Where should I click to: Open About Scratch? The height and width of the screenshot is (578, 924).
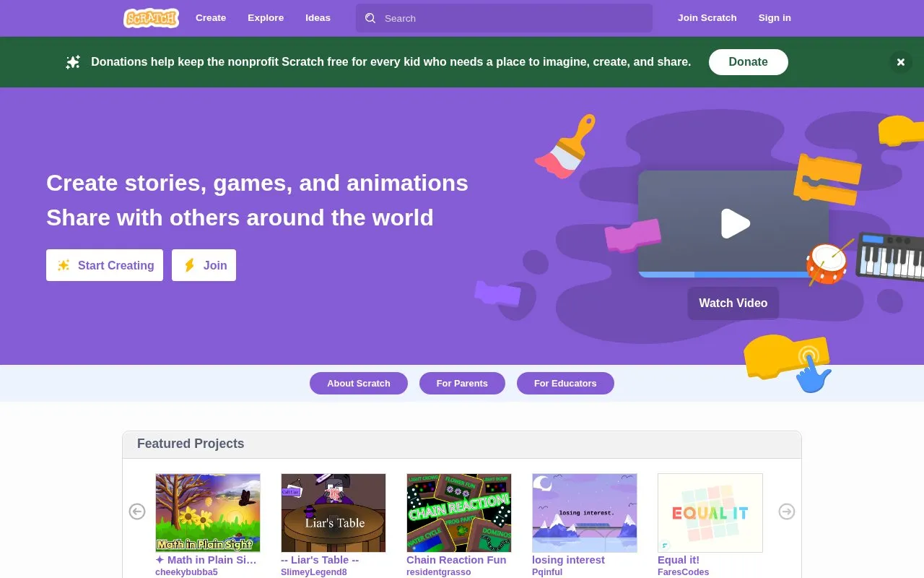click(359, 383)
